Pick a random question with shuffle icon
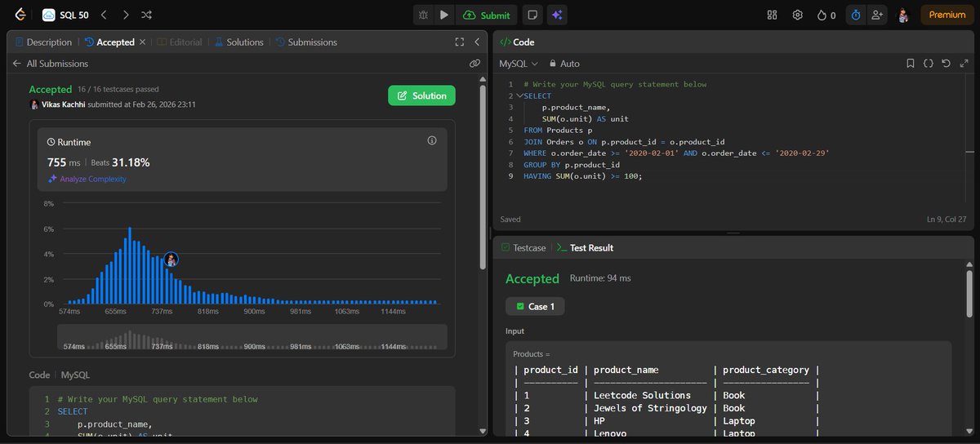This screenshot has width=980, height=444. [146, 15]
